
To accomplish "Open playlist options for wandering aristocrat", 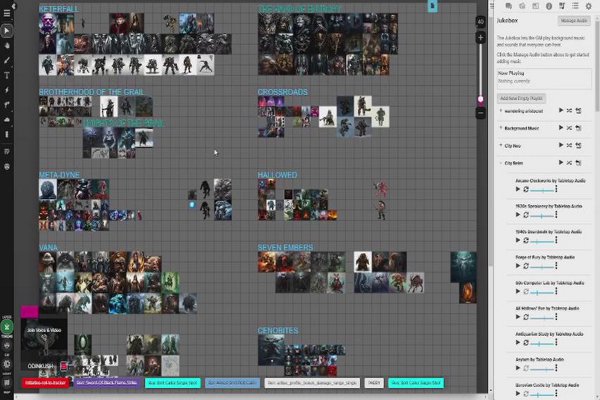I will 578,111.
